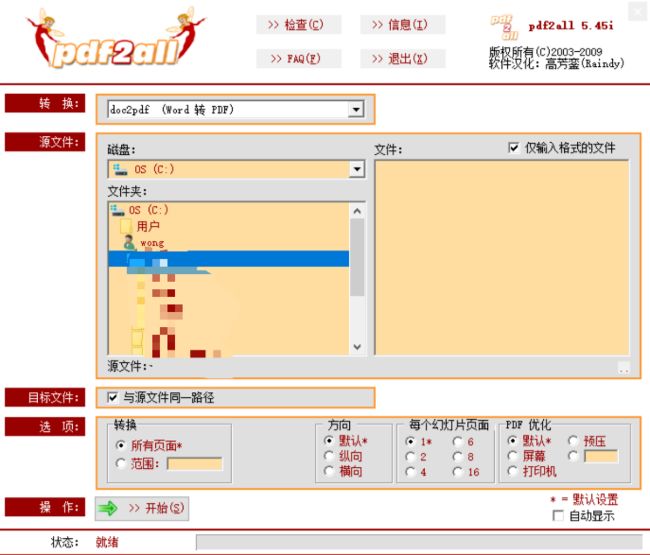Choose 1 slide per page

point(410,441)
